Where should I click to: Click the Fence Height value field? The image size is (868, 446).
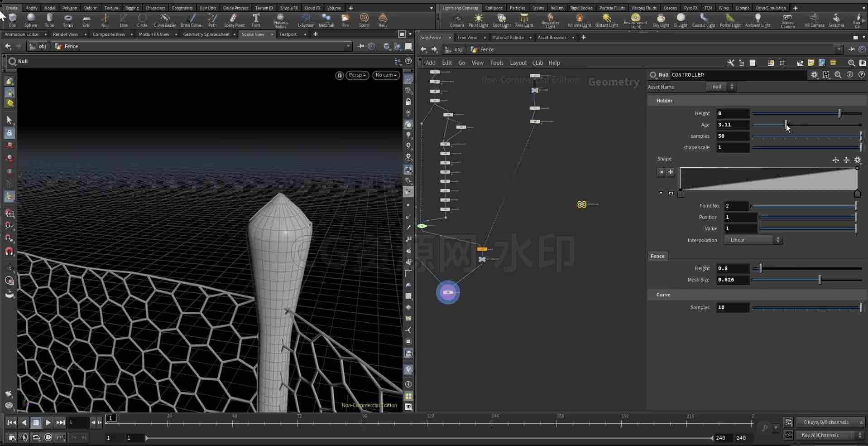click(732, 268)
